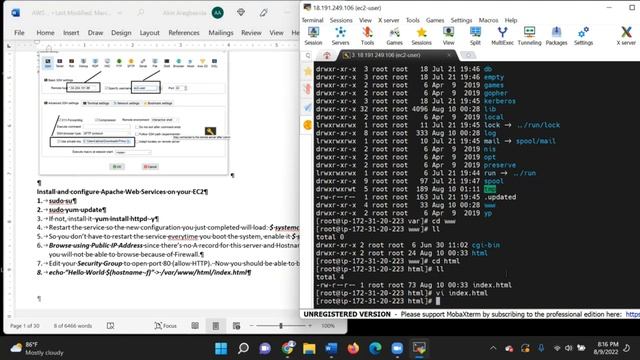The image size is (640, 360).
Task: Select Web Layout view in Word status bar
Action: tap(236, 325)
